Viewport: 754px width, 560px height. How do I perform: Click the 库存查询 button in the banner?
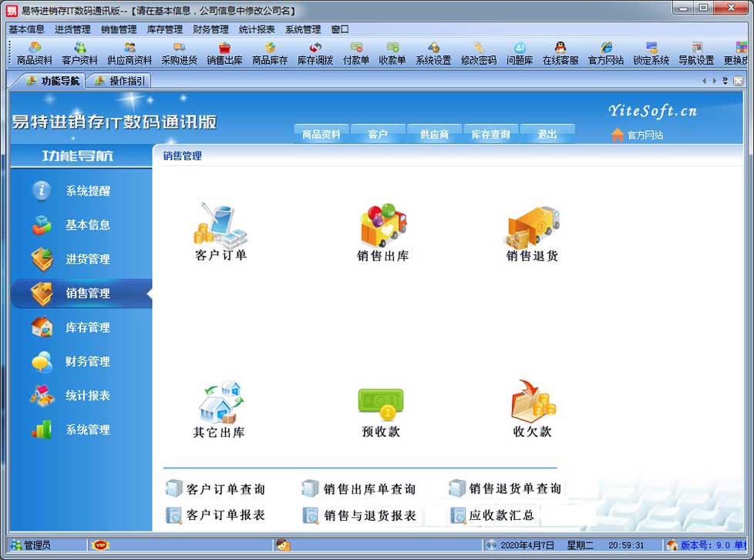(490, 134)
